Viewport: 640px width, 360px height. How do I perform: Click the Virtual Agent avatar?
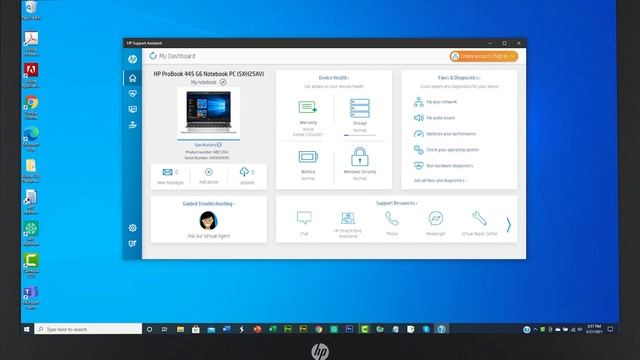pos(209,220)
